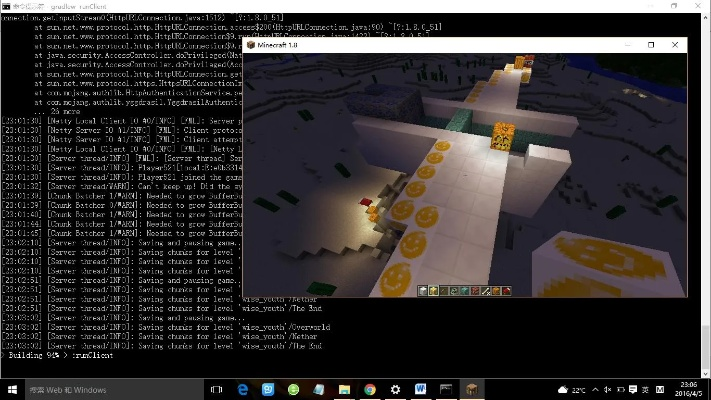This screenshot has width=711, height=400.
Task: Switch to Microsoft Word on the taskbar
Action: click(421, 389)
